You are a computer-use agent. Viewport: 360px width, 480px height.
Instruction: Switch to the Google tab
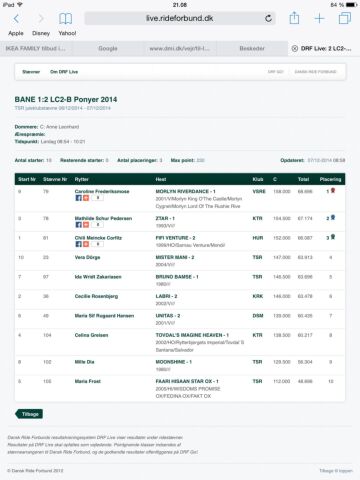coord(108,48)
